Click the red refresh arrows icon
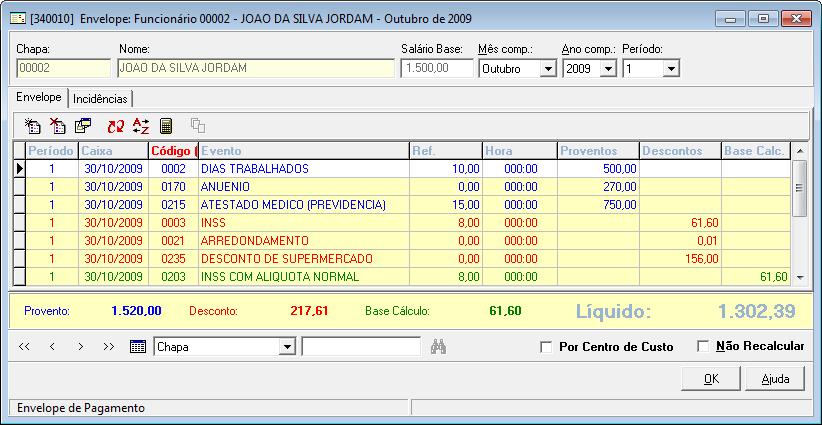The height and width of the screenshot is (425, 822). coord(116,126)
